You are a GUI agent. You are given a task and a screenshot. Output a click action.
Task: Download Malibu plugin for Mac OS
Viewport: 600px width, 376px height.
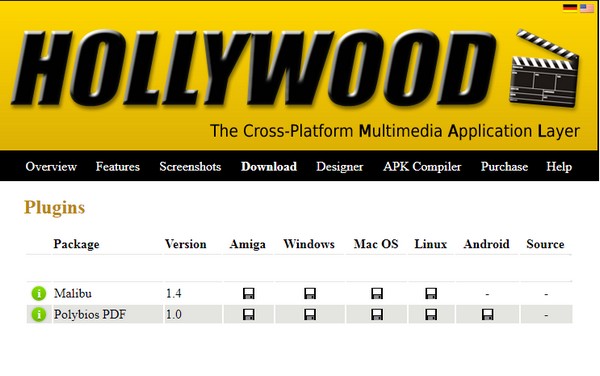pos(377,293)
